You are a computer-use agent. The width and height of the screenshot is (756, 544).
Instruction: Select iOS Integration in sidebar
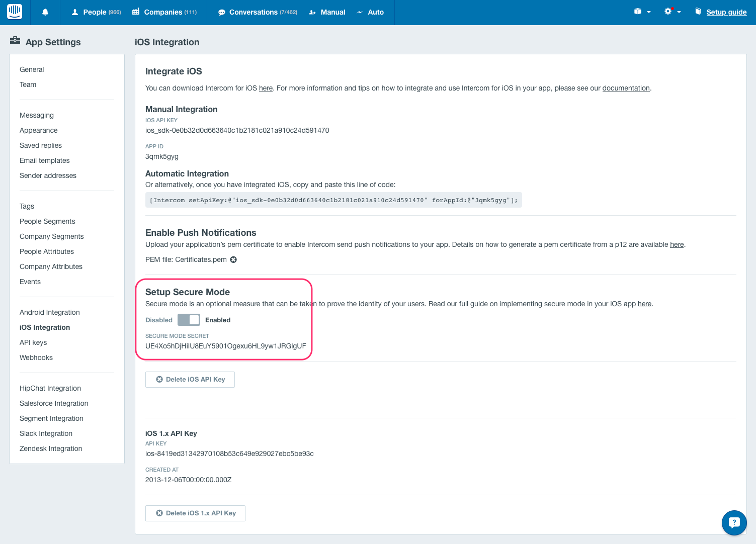coord(45,327)
